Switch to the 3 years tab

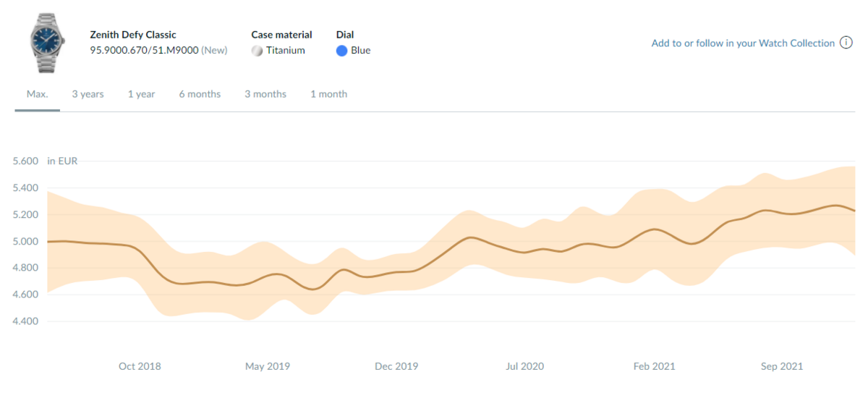coord(88,94)
